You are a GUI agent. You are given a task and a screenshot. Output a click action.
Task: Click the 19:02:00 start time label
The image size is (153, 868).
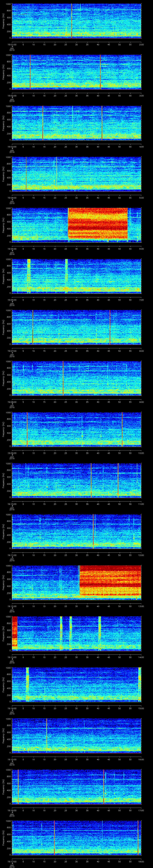pos(12,96)
